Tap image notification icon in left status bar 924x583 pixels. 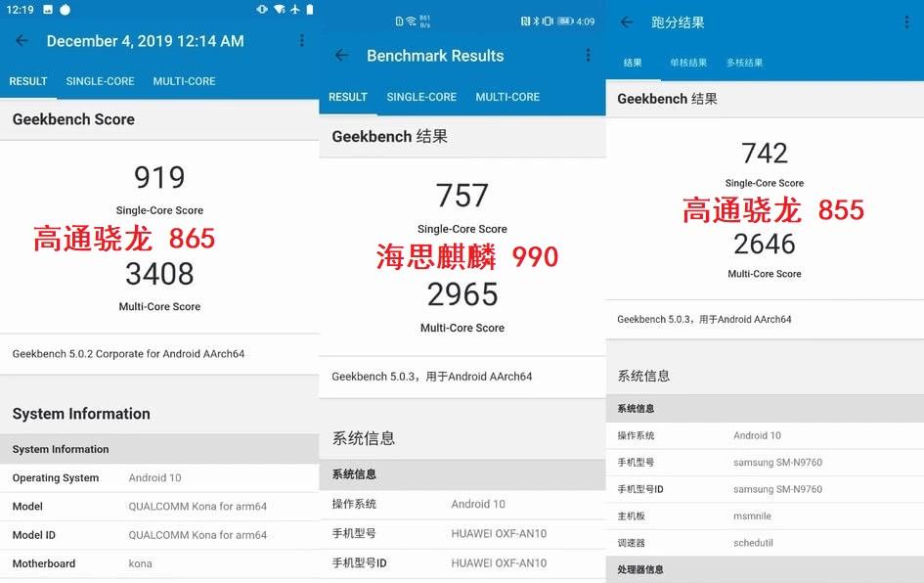(x=48, y=10)
